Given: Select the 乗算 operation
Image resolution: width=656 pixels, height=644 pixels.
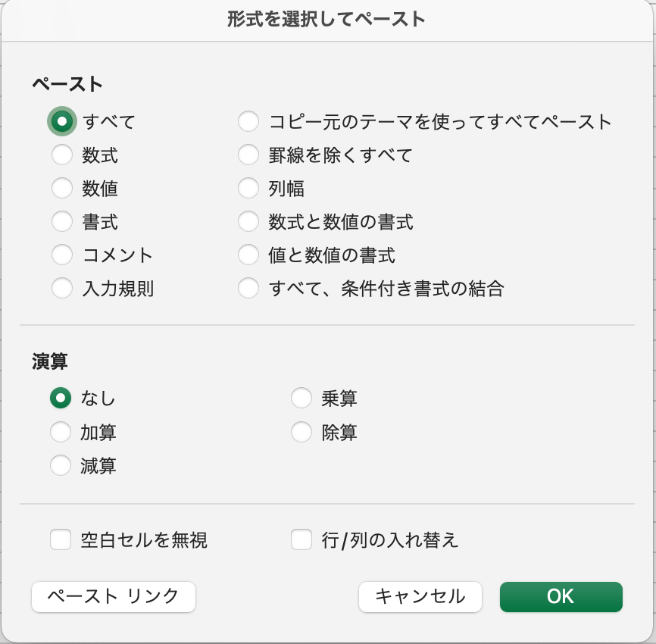Looking at the screenshot, I should pos(301,398).
